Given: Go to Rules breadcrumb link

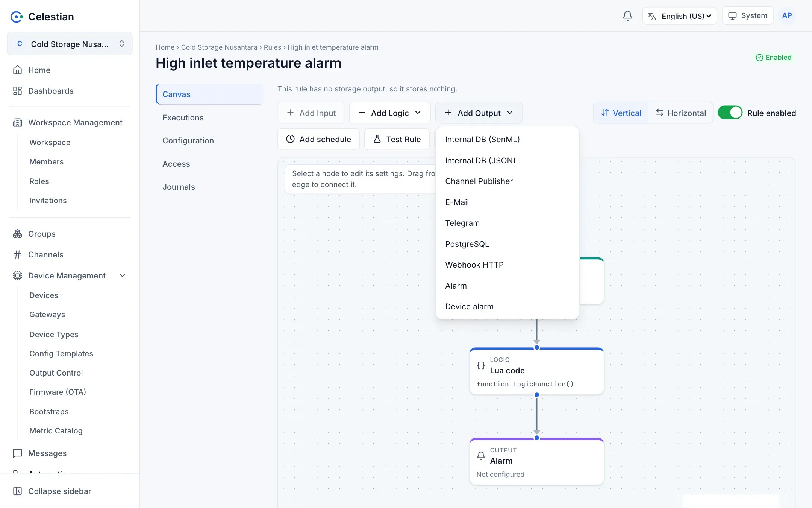Looking at the screenshot, I should [272, 47].
